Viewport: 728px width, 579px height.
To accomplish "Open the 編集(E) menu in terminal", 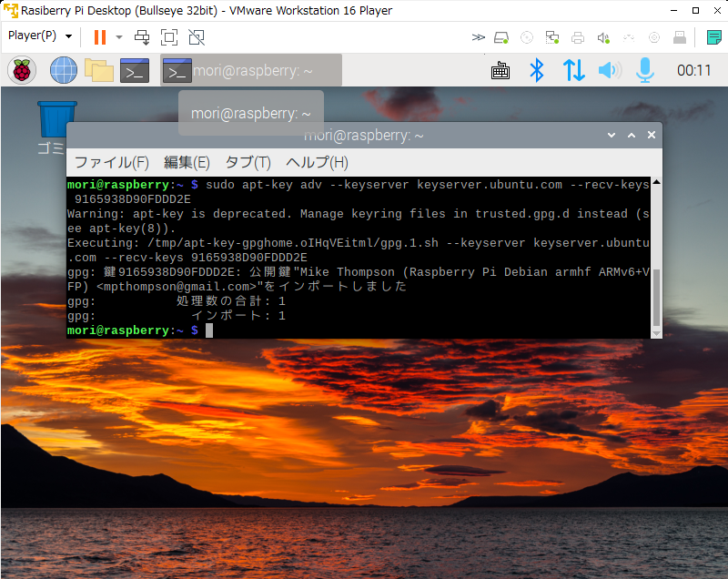I will pyautogui.click(x=187, y=163).
